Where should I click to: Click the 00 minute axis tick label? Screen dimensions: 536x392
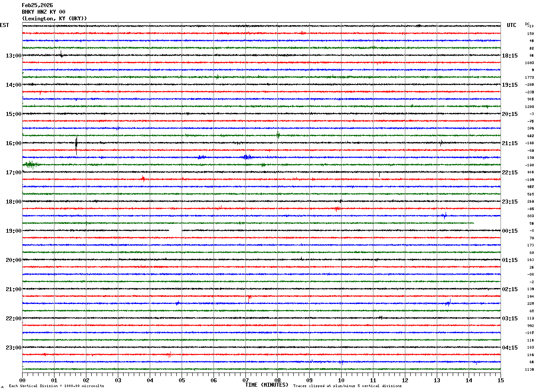click(22, 380)
